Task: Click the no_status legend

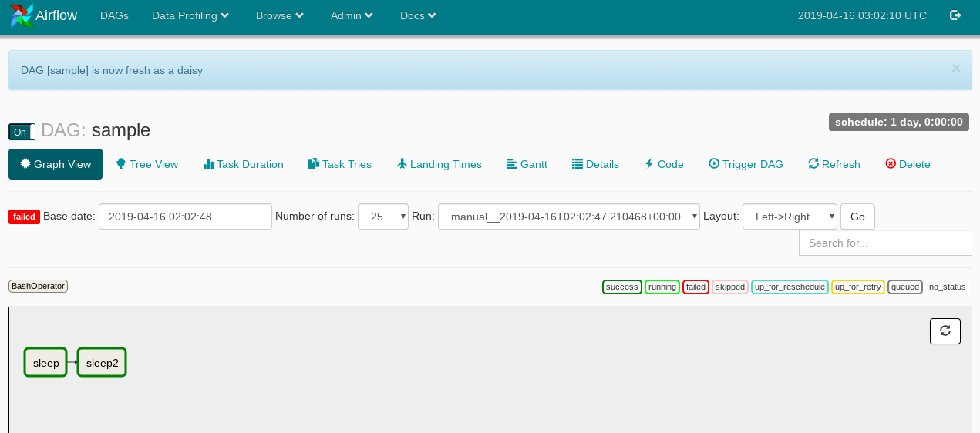Action: point(948,287)
